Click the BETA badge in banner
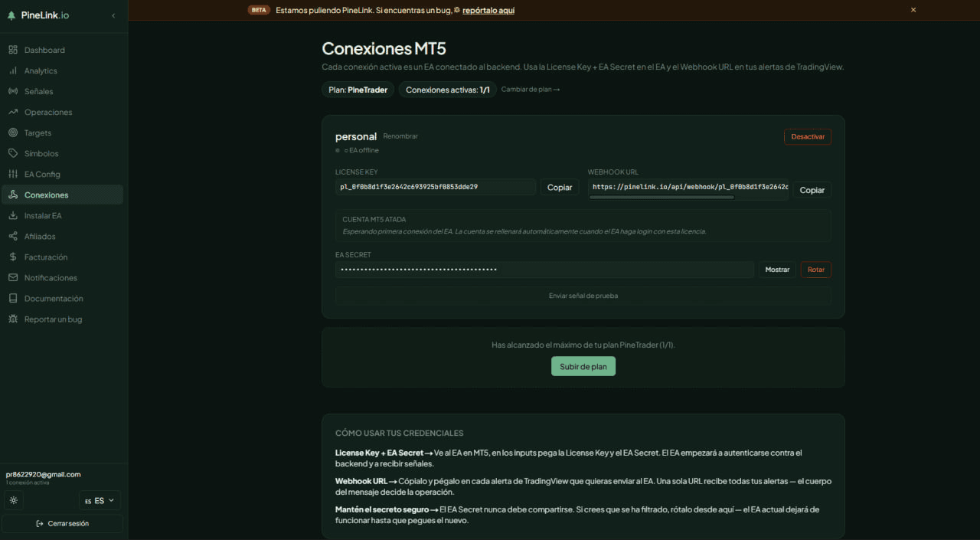The width and height of the screenshot is (980, 540). pos(259,10)
